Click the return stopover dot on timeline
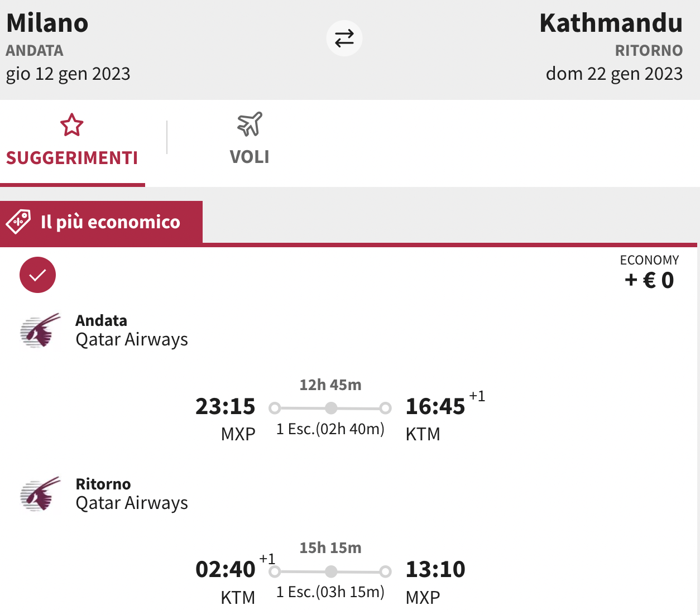Image resolution: width=700 pixels, height=615 pixels. (331, 571)
